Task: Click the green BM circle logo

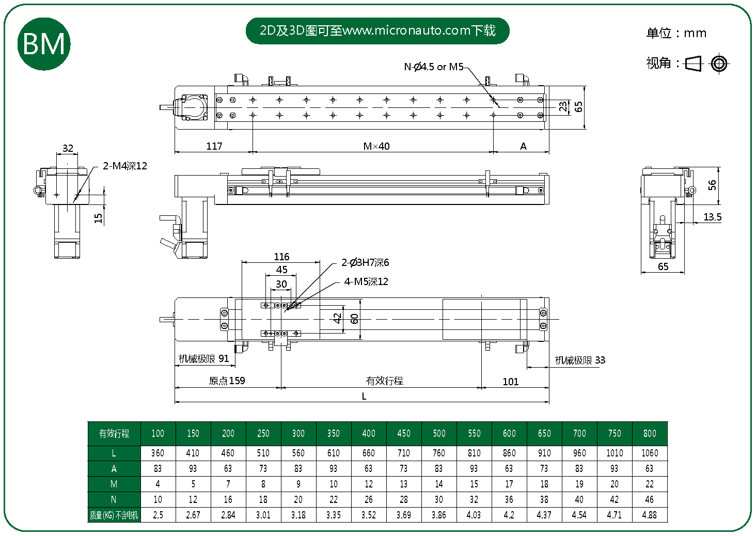Action: coord(44,44)
